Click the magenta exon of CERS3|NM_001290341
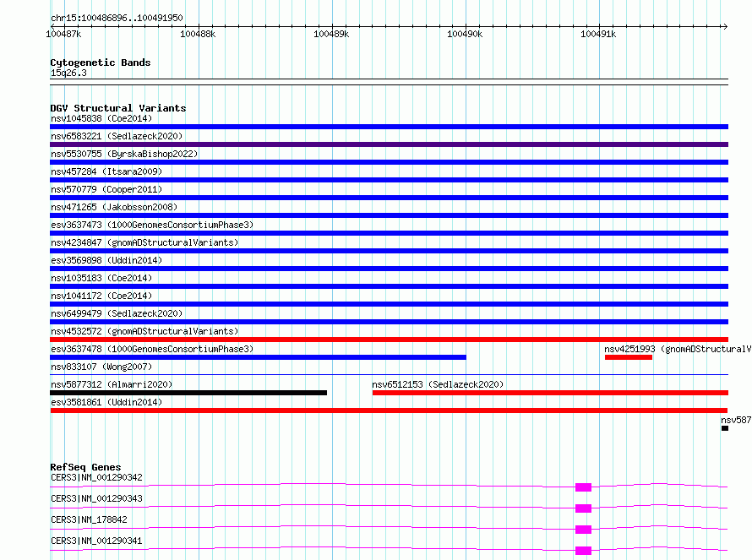The image size is (752, 560). pyautogui.click(x=583, y=551)
